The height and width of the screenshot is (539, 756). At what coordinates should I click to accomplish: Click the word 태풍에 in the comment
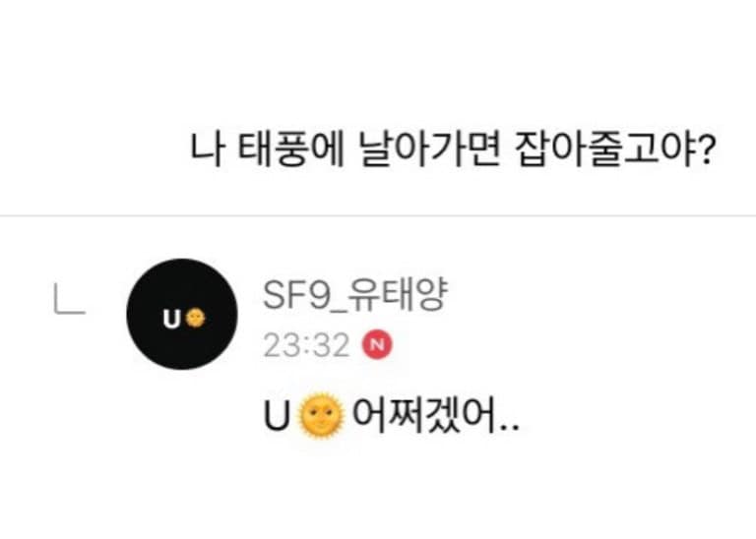coord(290,150)
